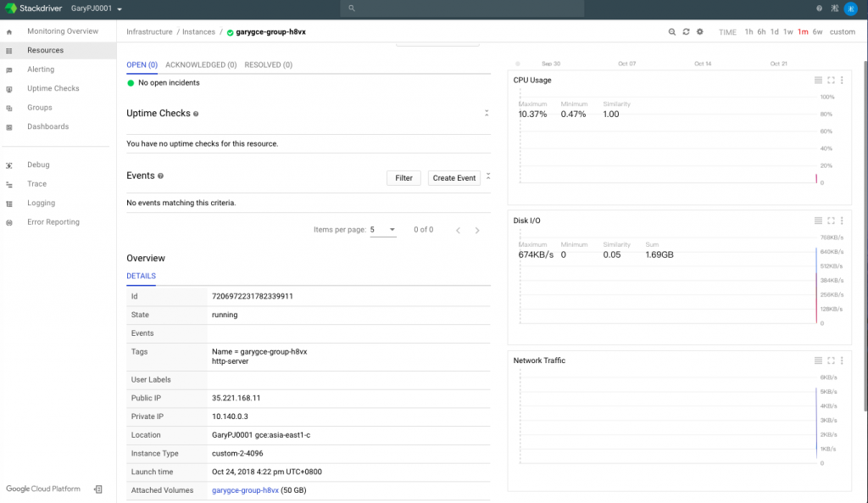Open Uptime Checks in the sidebar
868x503 pixels.
coord(53,88)
